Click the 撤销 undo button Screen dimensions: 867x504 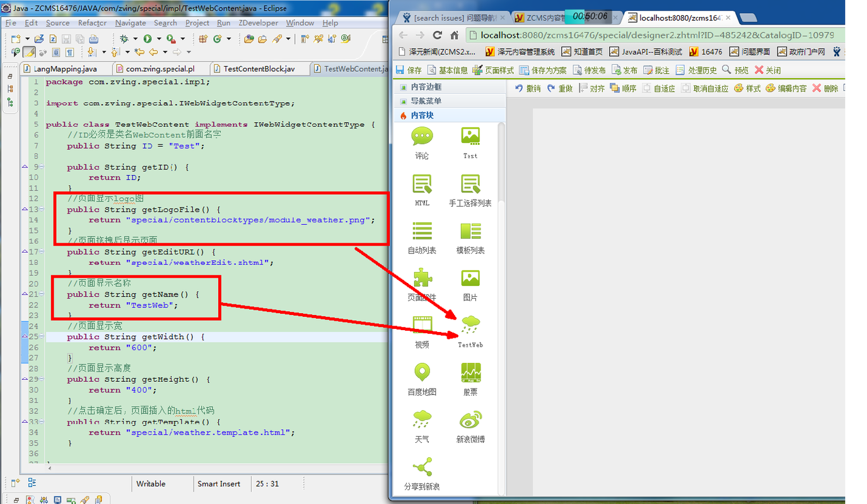[528, 88]
